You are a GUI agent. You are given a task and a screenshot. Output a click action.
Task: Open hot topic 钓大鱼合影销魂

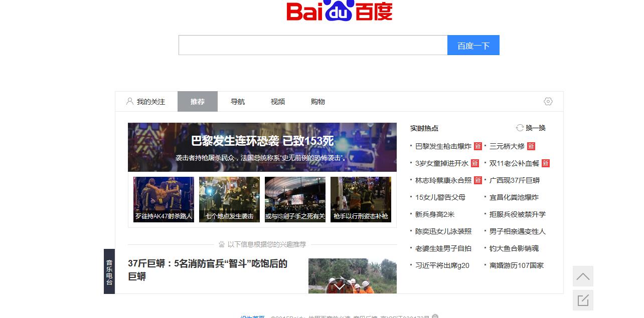tap(514, 248)
